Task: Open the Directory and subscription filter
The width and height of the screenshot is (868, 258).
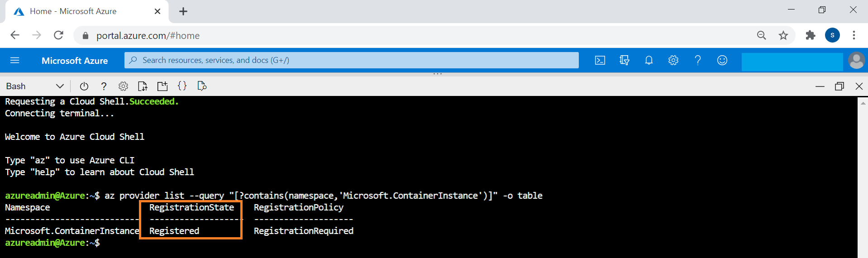Action: click(625, 61)
